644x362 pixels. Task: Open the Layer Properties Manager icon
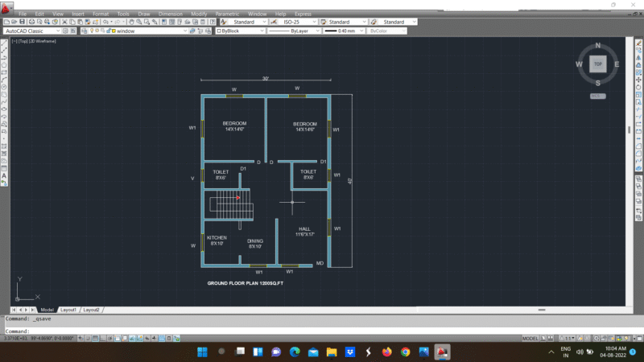click(85, 31)
